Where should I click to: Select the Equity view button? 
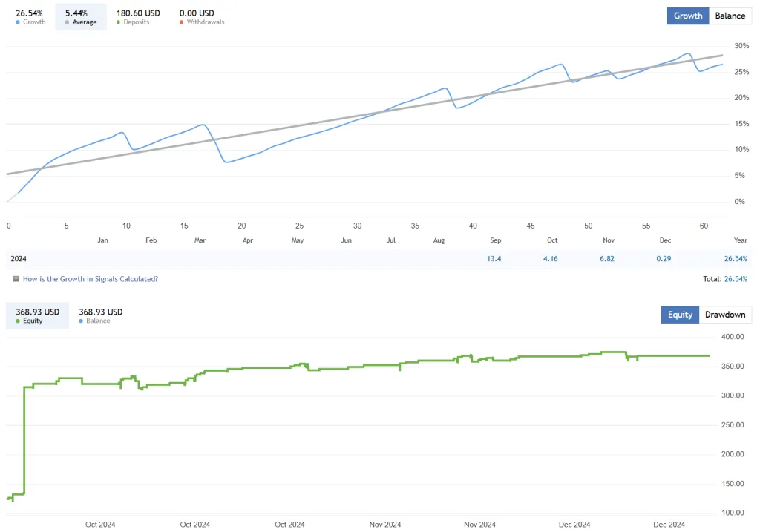[679, 315]
